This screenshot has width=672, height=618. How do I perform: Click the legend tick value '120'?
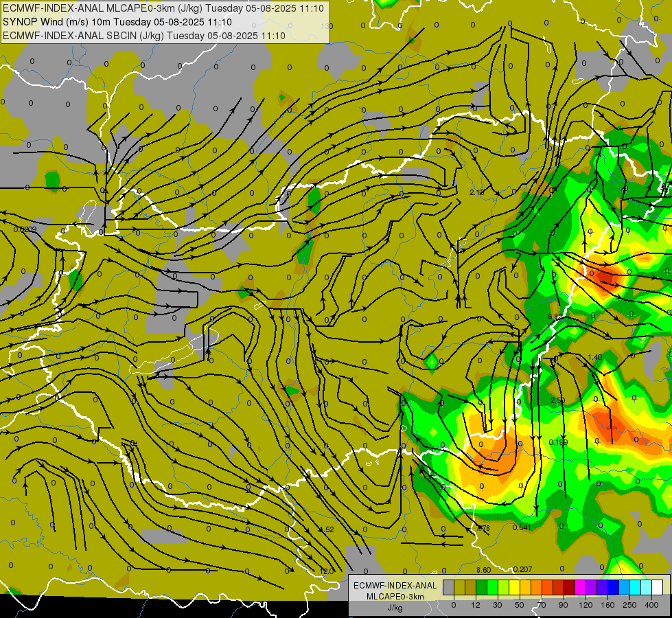coord(586,605)
